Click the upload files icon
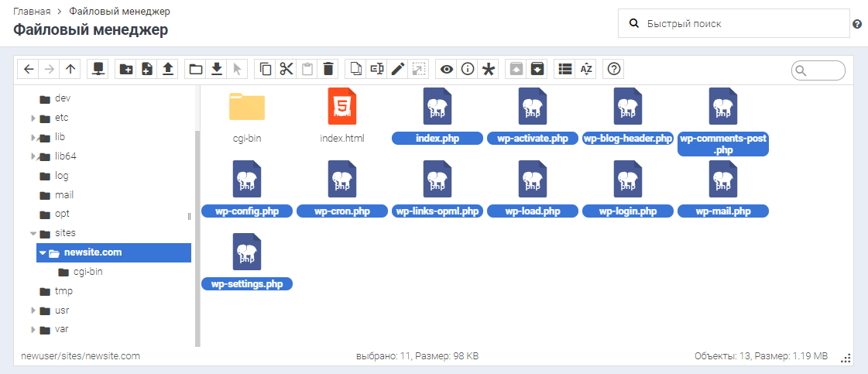868x374 pixels. click(x=168, y=69)
